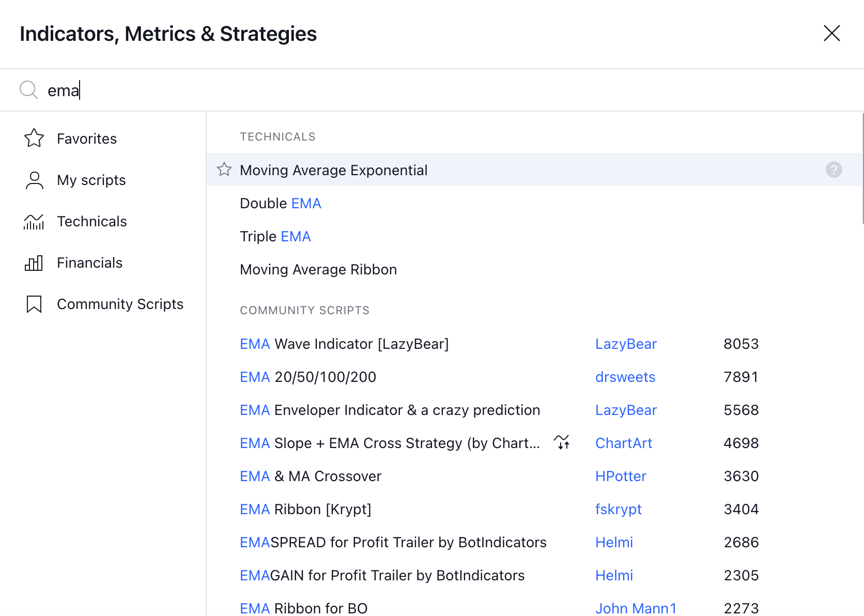
Task: Click the Favorites star icon in sidebar
Action: pyautogui.click(x=34, y=138)
